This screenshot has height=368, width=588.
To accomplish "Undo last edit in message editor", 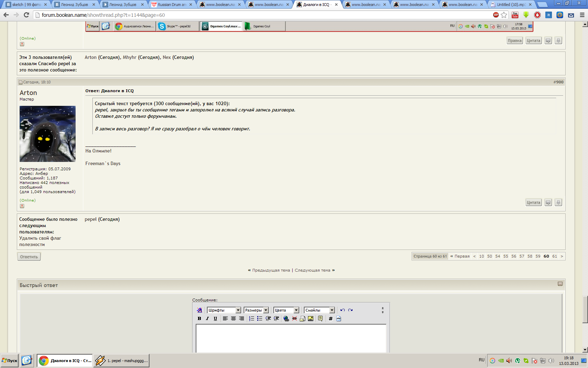I will (342, 310).
